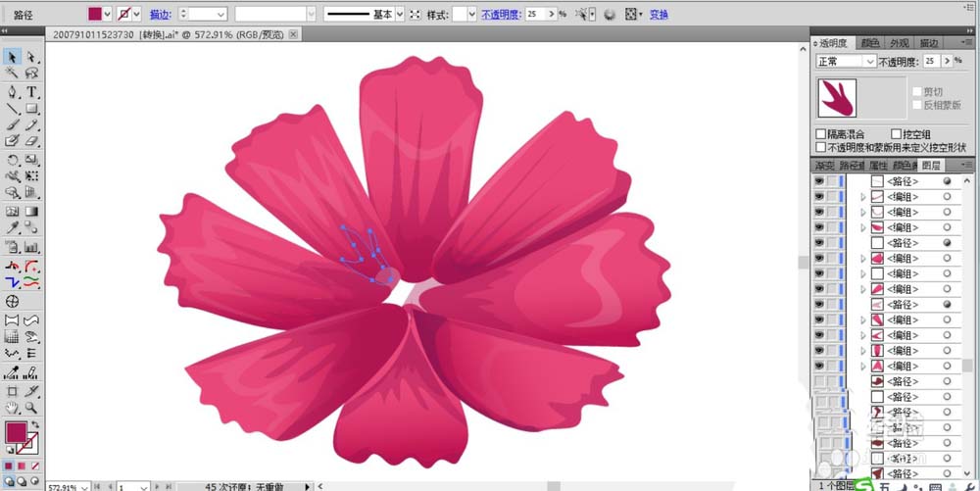
Task: Select the Lasso tool
Action: click(32, 74)
